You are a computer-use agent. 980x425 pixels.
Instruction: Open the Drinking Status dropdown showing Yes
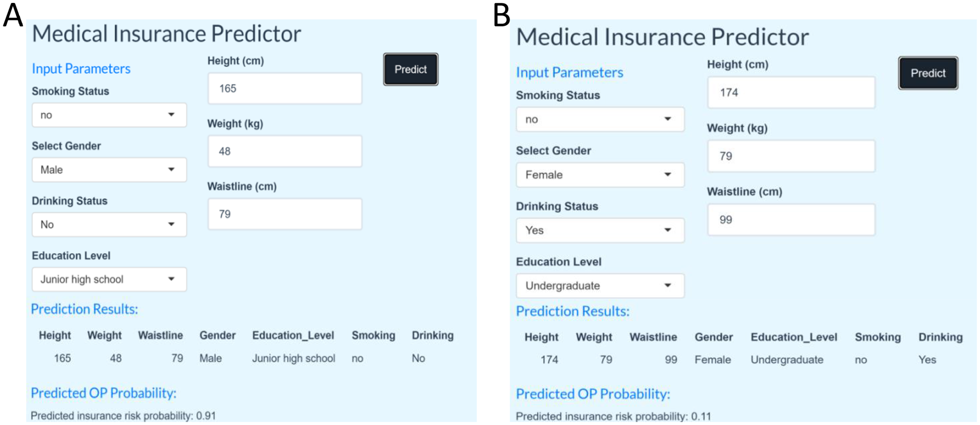(599, 230)
